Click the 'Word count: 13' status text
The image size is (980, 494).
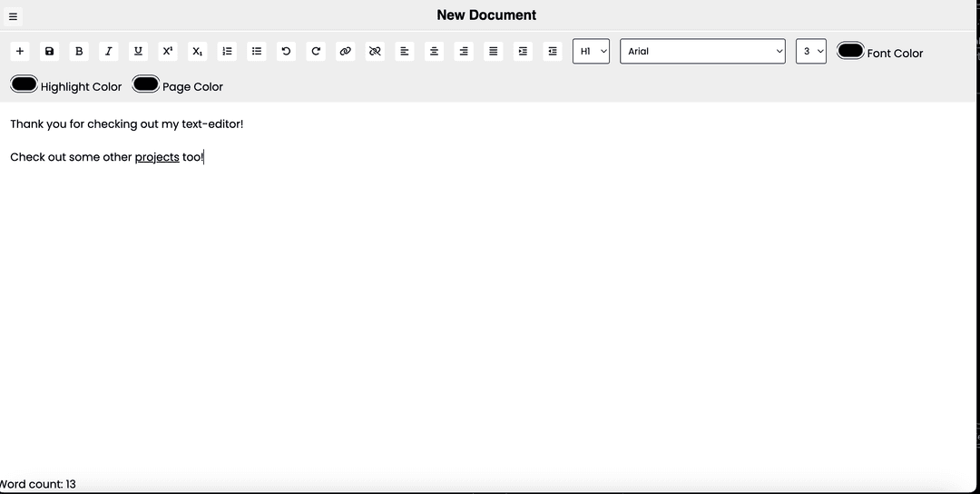[x=37, y=484]
